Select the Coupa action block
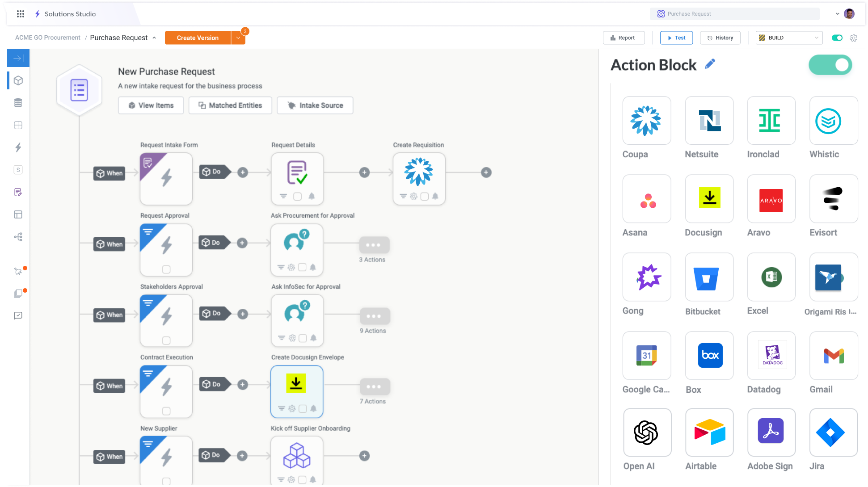Viewport: 868px width, 487px height. (x=646, y=121)
